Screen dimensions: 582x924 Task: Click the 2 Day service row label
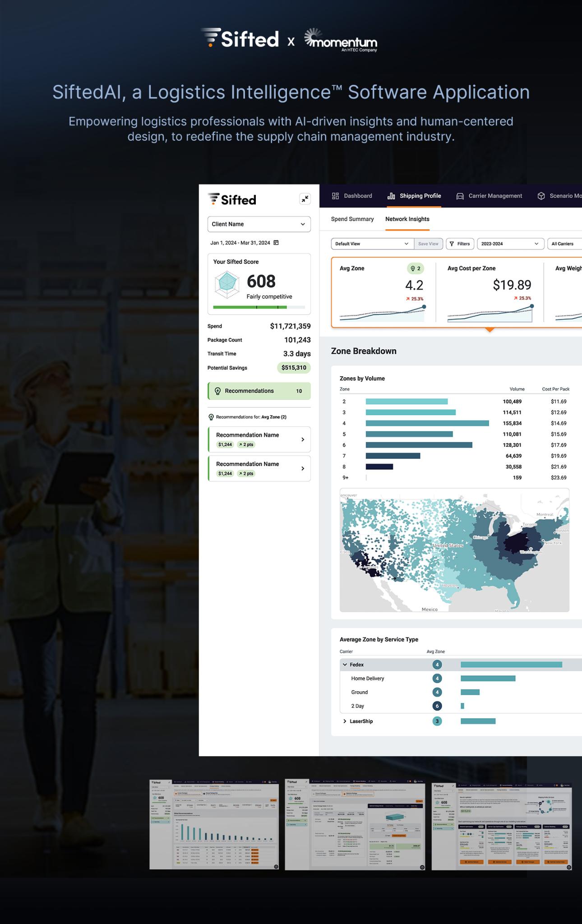point(357,706)
